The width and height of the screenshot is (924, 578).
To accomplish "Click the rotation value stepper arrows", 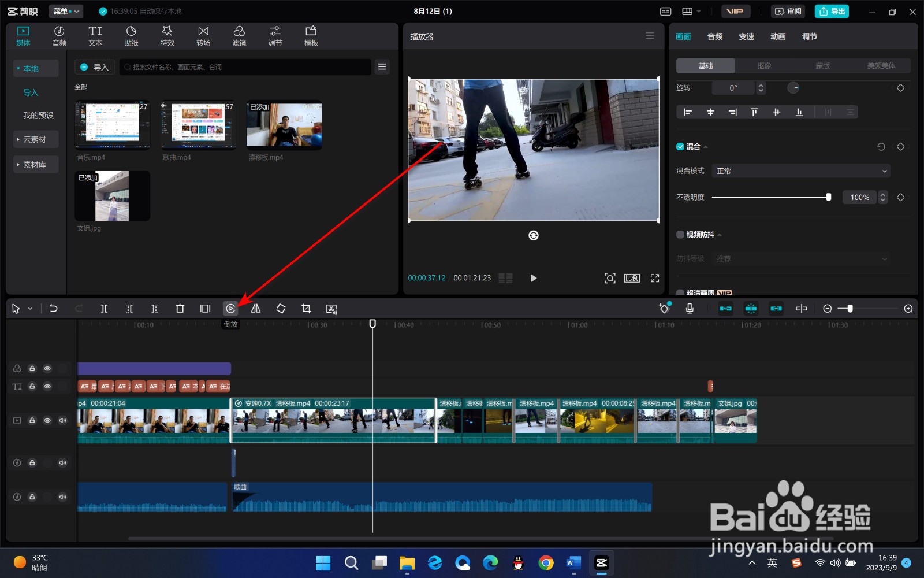I will click(761, 88).
